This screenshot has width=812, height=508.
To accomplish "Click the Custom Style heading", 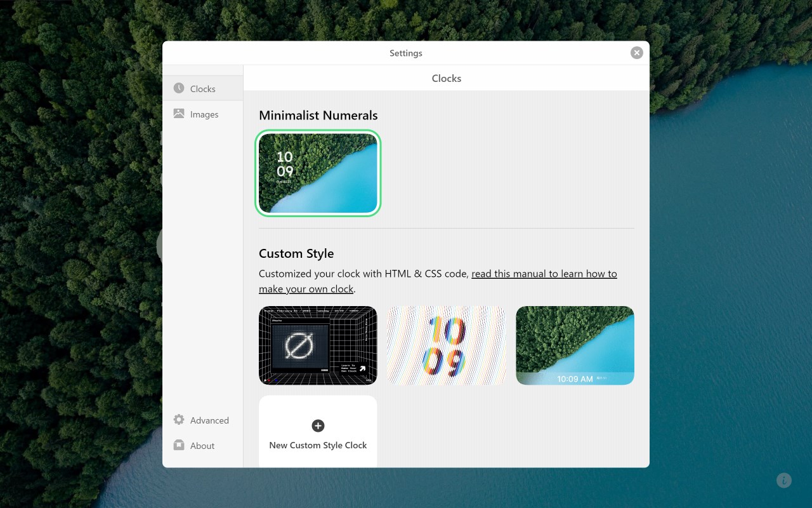I will tap(296, 253).
